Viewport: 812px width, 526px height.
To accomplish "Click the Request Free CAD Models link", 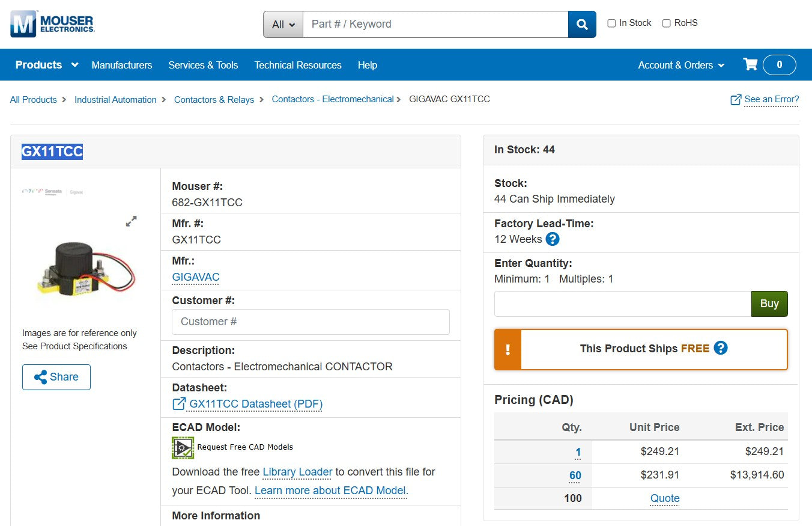I will coord(245,447).
